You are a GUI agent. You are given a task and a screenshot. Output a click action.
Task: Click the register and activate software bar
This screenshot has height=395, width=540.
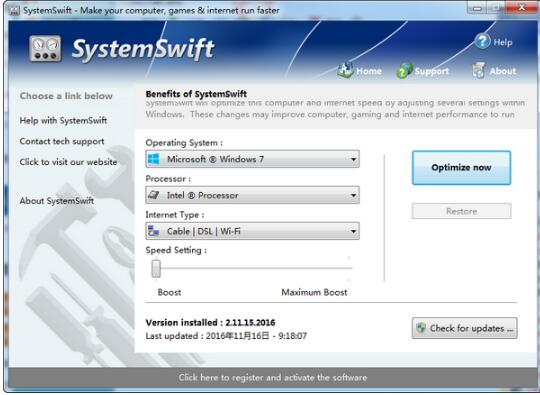coord(272,377)
